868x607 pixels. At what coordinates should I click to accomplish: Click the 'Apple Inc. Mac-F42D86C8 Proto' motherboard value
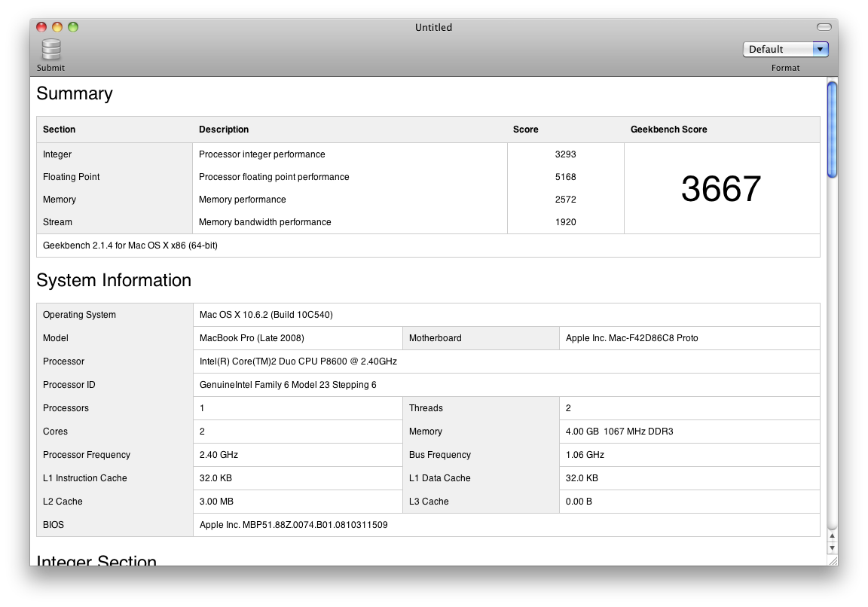[631, 338]
